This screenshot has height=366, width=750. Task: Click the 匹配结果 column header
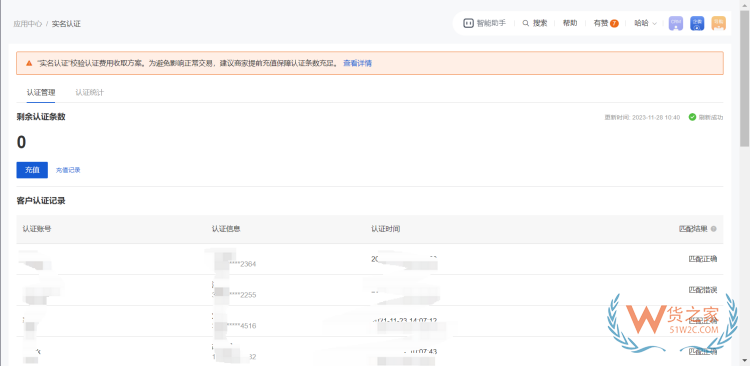[693, 229]
